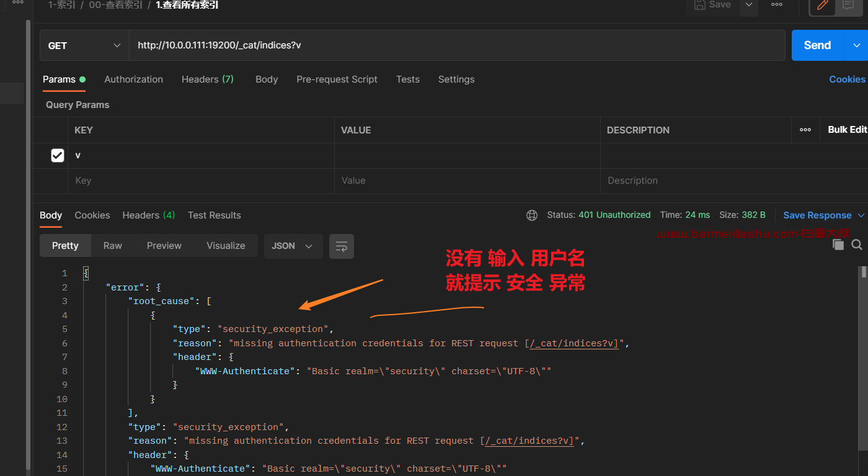Open the request more-actions menu beside Save
Image resolution: width=868 pixels, height=476 pixels.
click(x=777, y=5)
